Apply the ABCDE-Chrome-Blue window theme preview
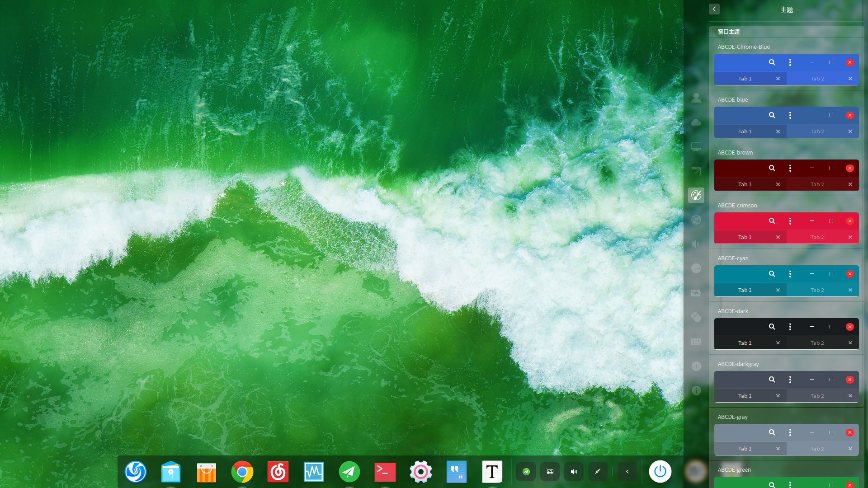The width and height of the screenshot is (868, 488). coord(787,70)
